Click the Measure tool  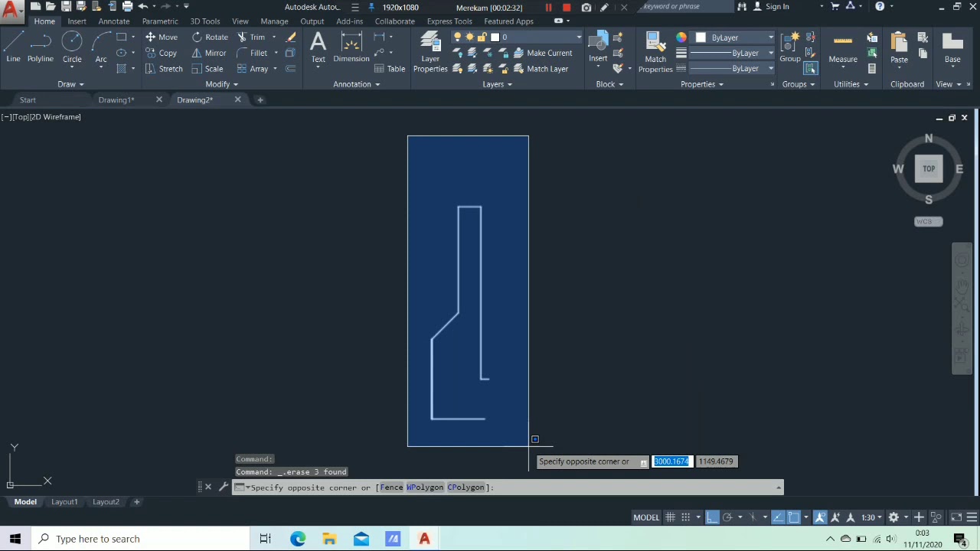(x=843, y=47)
